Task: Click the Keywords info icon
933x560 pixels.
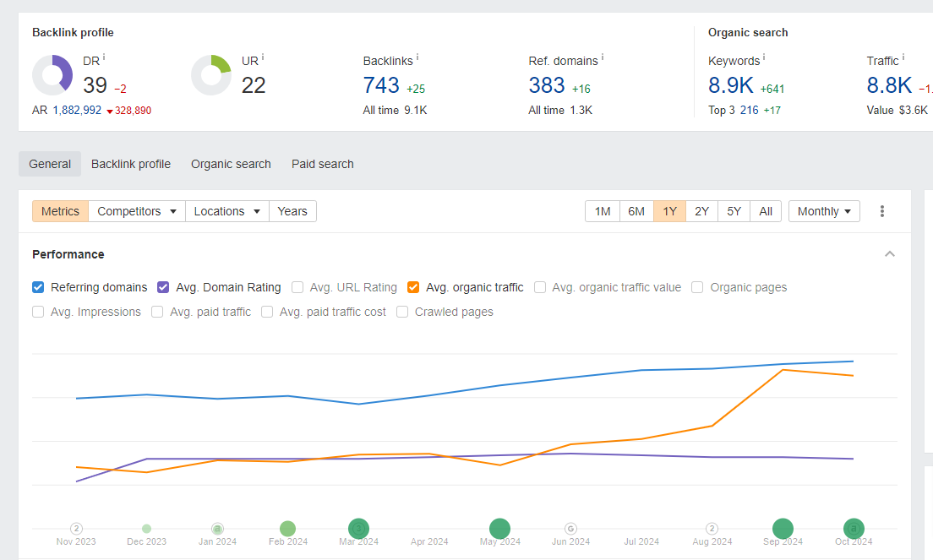Action: coord(764,57)
